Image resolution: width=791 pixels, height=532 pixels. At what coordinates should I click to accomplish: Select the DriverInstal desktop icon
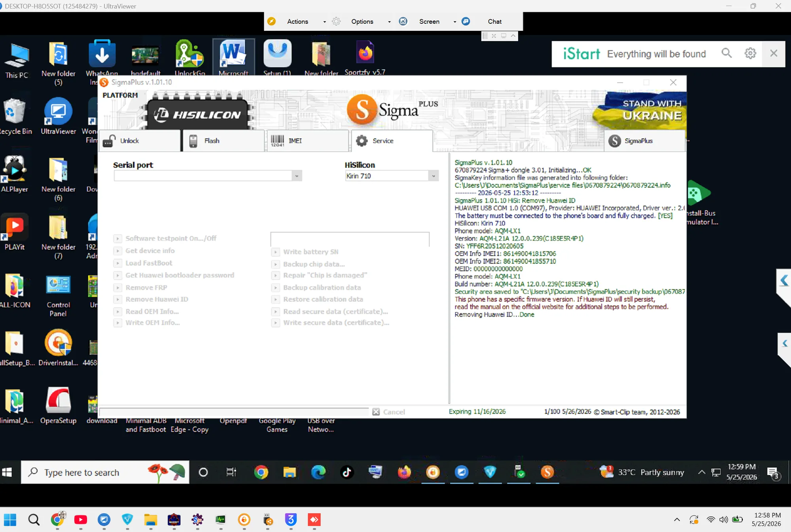click(x=58, y=348)
